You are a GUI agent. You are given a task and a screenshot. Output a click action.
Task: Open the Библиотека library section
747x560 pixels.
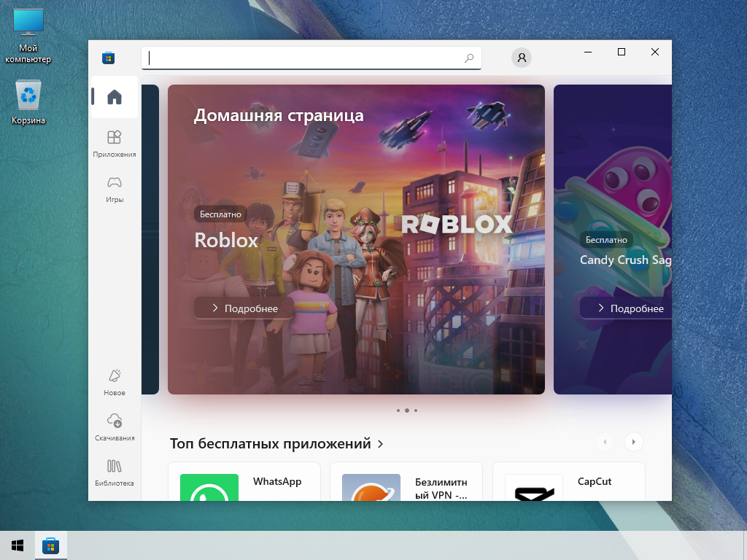[x=114, y=471]
